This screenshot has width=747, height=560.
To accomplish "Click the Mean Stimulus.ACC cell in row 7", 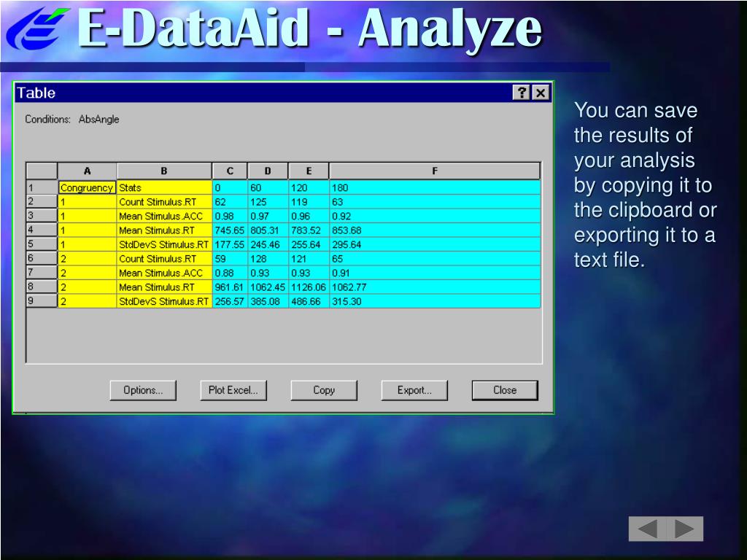I will coord(164,273).
